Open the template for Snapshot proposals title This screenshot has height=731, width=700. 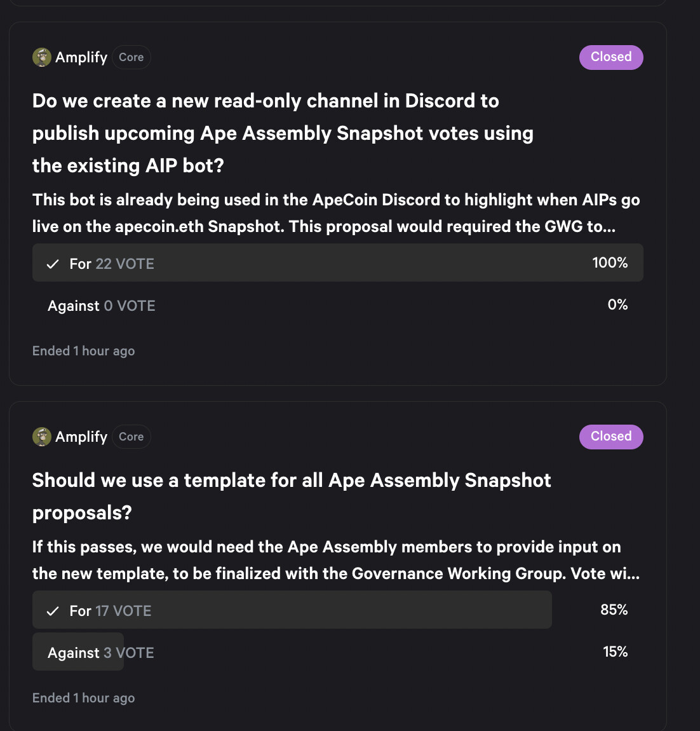pyautogui.click(x=292, y=496)
